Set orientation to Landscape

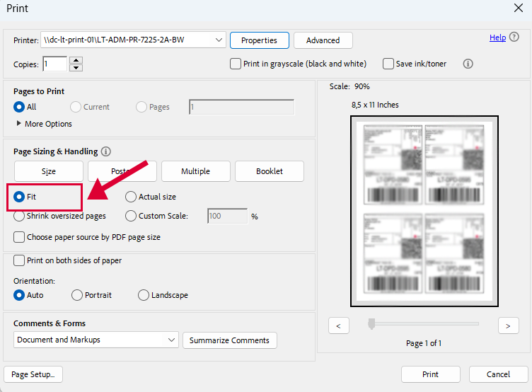(x=144, y=295)
